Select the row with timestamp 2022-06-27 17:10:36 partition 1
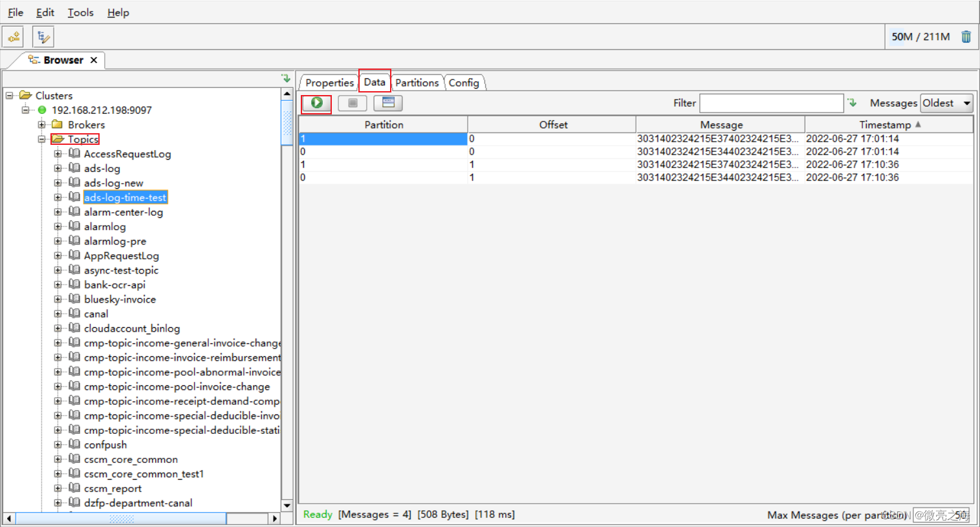The image size is (980, 527). point(636,164)
